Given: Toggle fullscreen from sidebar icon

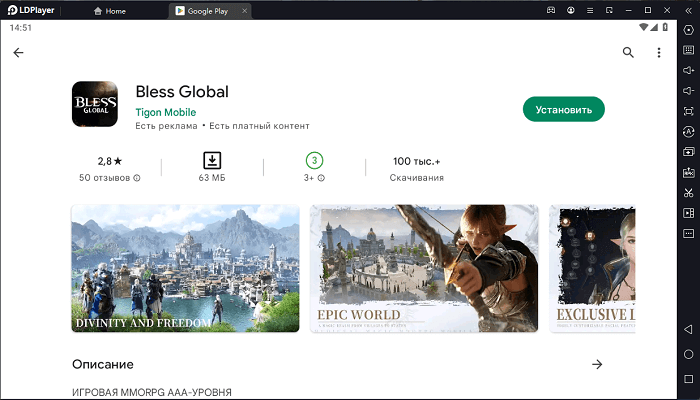Looking at the screenshot, I should click(688, 111).
